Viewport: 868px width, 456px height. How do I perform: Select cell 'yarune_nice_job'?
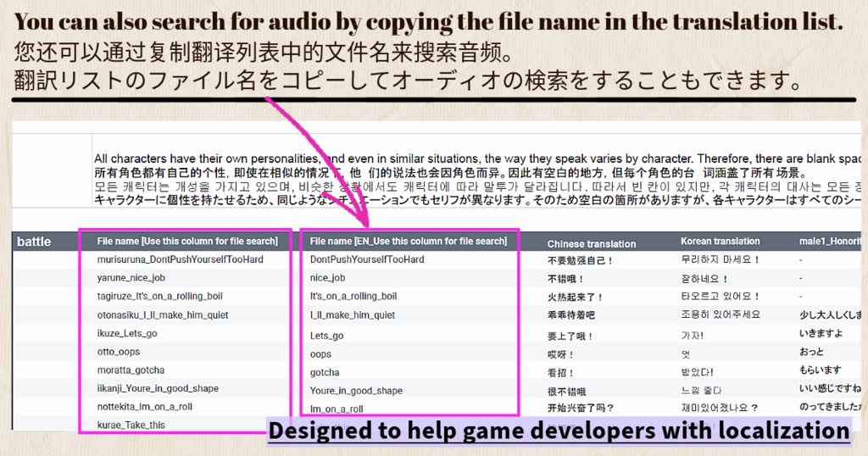click(131, 277)
